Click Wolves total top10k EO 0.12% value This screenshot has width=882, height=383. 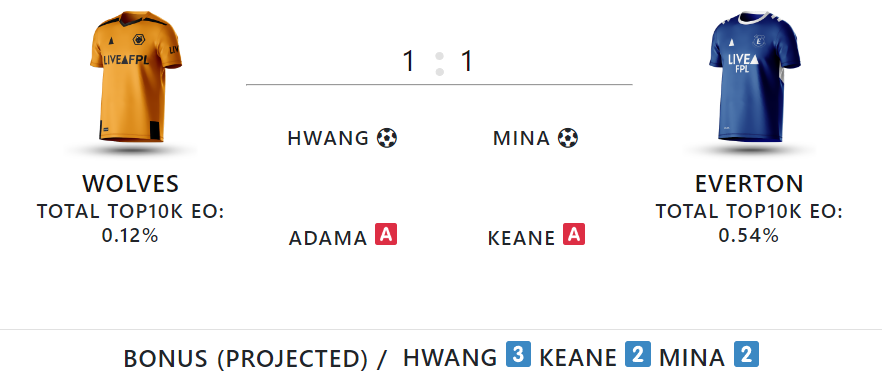130,236
